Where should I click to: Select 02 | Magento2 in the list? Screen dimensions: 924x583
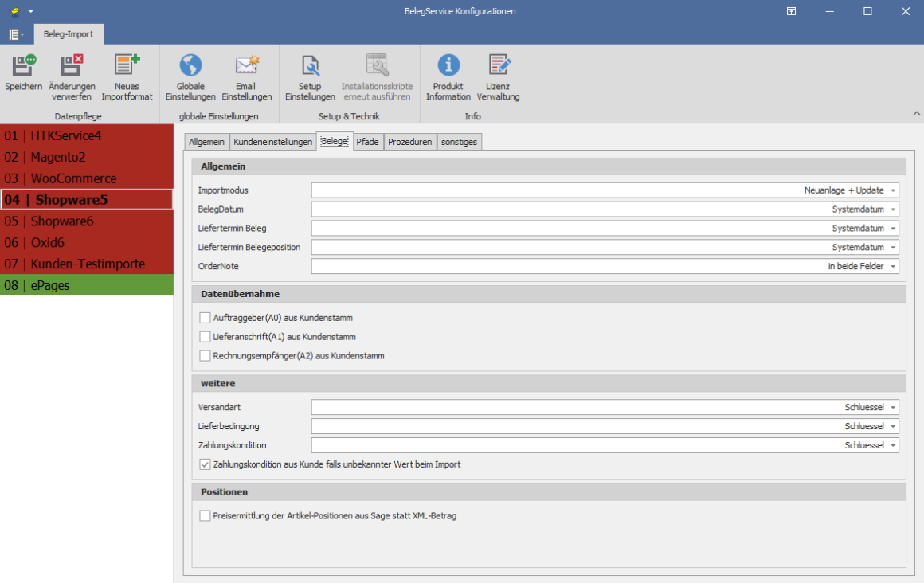87,157
